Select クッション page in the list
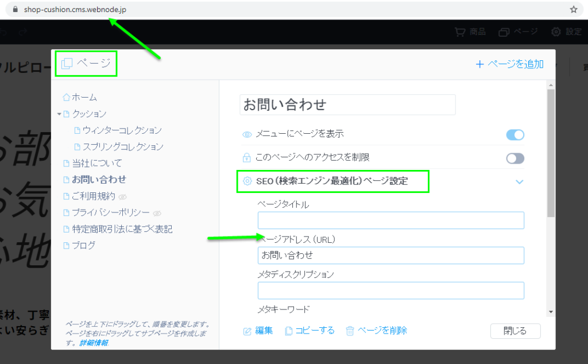 [x=89, y=114]
